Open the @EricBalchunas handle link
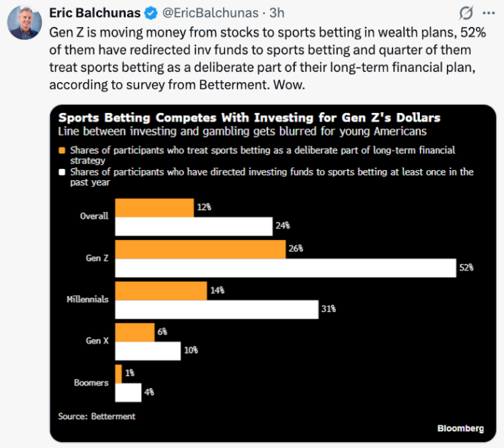Image resolution: width=504 pixels, height=448 pixels. 210,13
